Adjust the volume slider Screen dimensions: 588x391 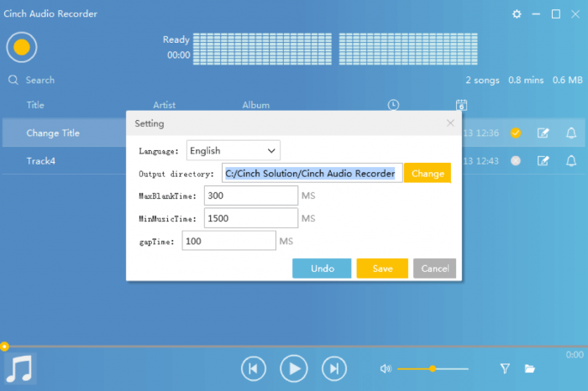click(x=433, y=368)
